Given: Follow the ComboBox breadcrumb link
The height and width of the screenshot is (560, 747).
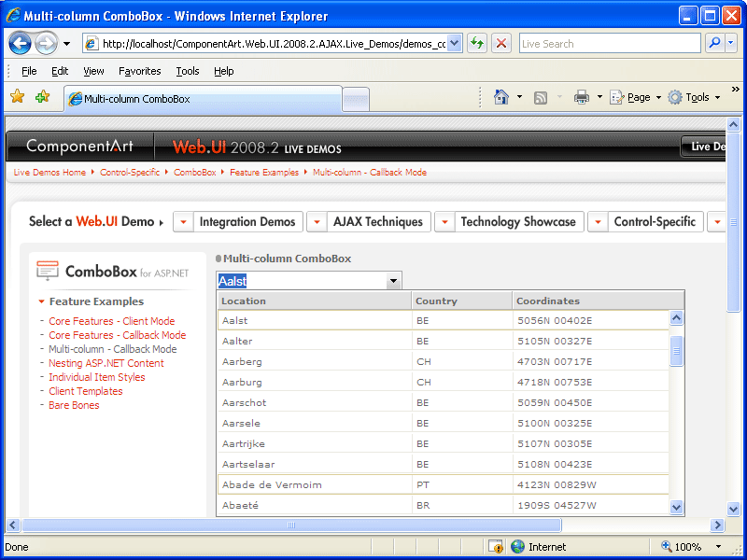Looking at the screenshot, I should 195,173.
